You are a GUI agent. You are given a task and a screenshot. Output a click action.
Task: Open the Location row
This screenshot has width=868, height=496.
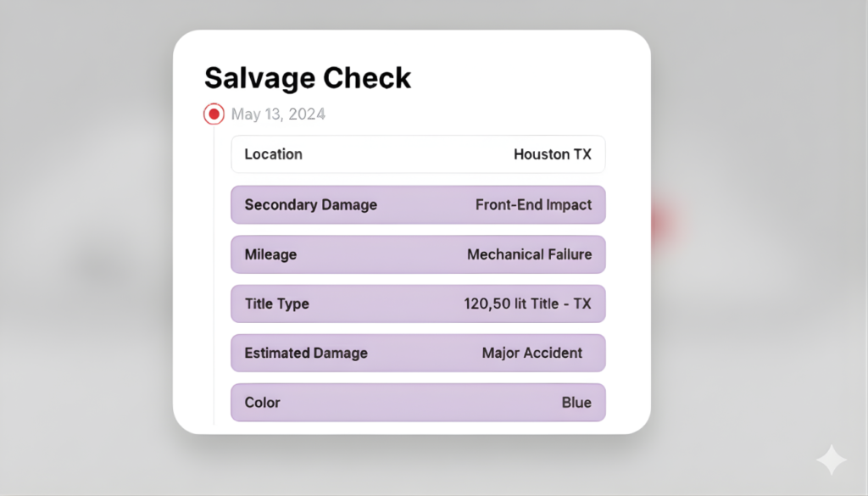click(x=418, y=154)
